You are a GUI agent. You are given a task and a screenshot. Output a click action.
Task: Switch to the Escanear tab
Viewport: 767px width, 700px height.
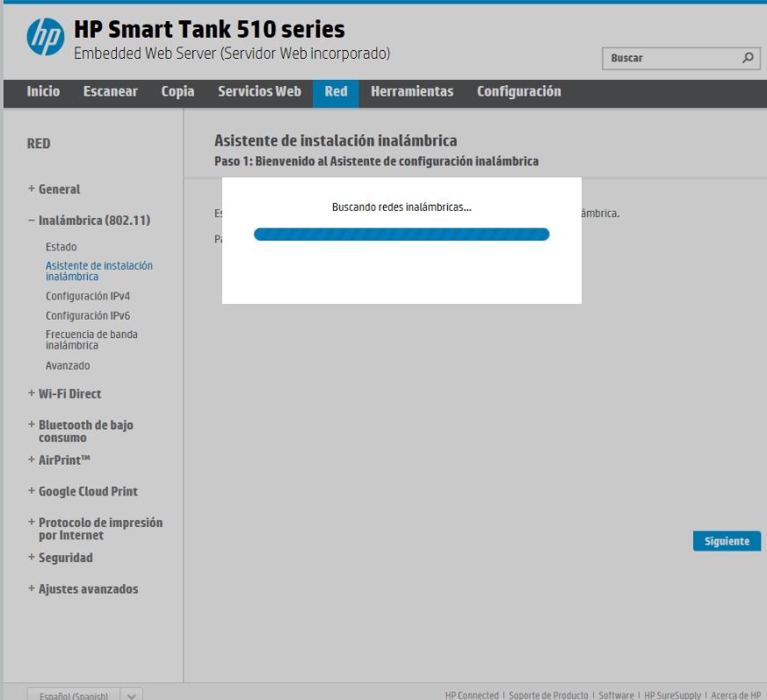[110, 91]
